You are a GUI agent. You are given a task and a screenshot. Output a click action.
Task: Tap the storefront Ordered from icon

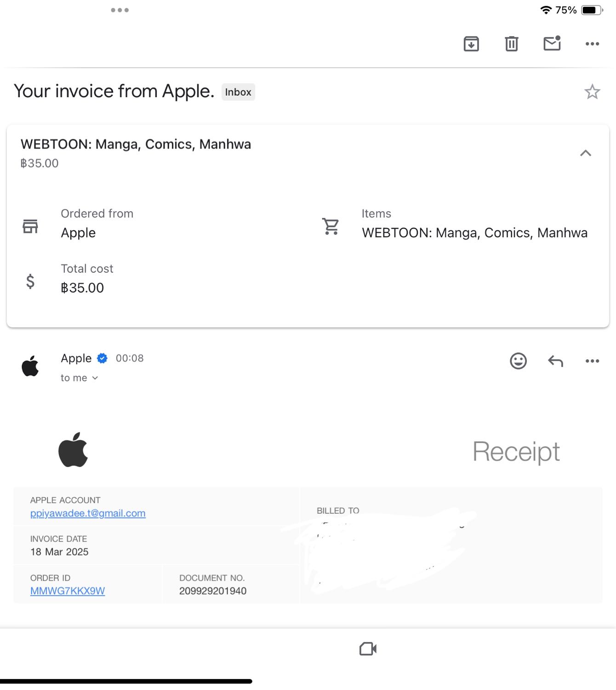click(30, 226)
